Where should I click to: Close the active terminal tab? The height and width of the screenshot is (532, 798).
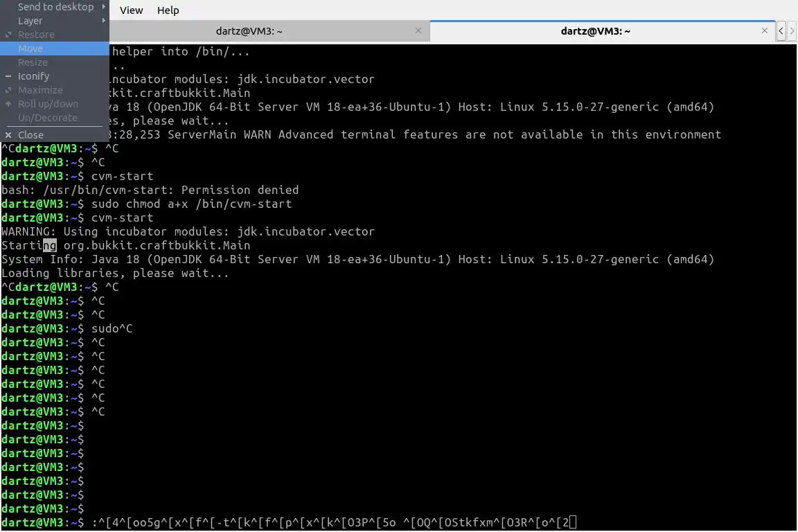tap(765, 30)
